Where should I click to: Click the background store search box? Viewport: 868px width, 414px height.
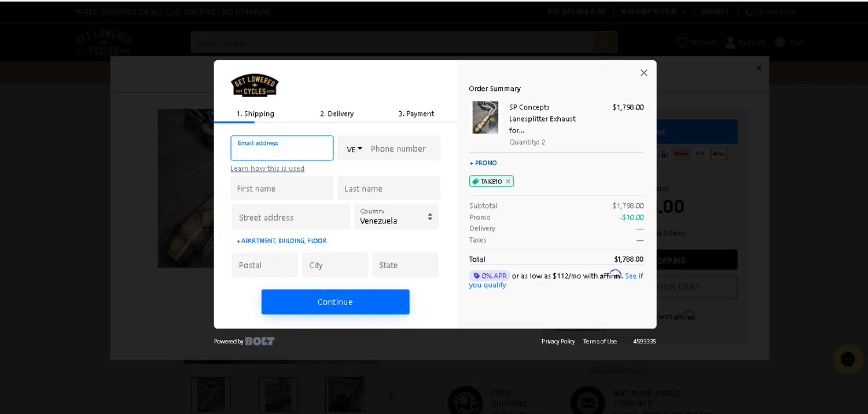click(x=392, y=42)
